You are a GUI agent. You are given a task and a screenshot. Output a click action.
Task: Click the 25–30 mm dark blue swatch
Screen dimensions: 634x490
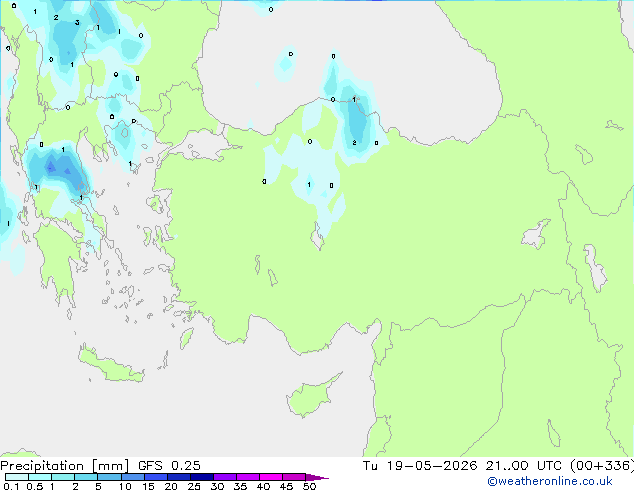(x=201, y=477)
